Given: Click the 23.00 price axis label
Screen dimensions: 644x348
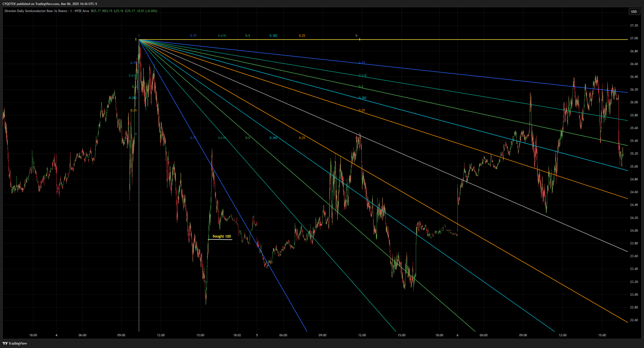Looking at the screenshot, I should pyautogui.click(x=634, y=295).
